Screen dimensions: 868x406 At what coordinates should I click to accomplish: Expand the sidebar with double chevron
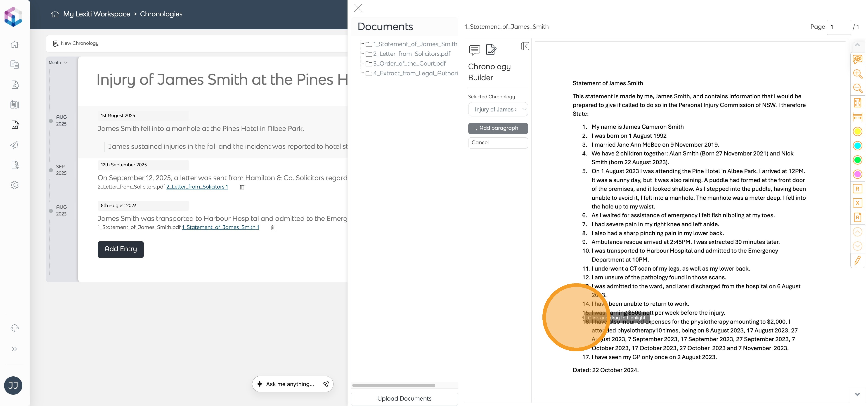pyautogui.click(x=14, y=349)
